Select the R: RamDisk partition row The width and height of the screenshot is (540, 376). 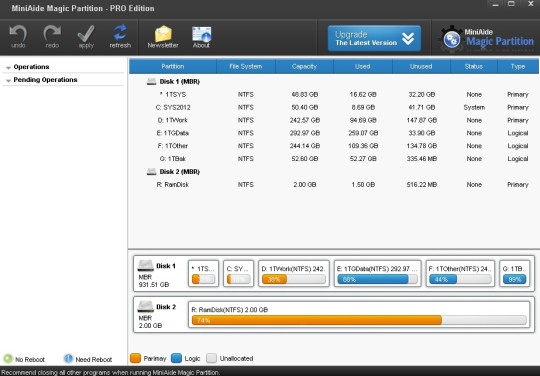(x=334, y=185)
